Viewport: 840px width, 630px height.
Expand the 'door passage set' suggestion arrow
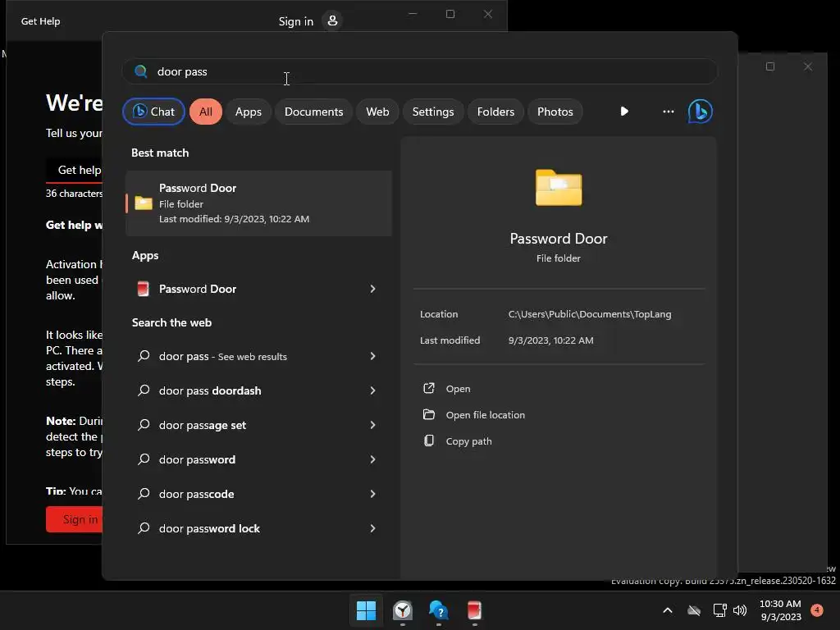click(372, 425)
